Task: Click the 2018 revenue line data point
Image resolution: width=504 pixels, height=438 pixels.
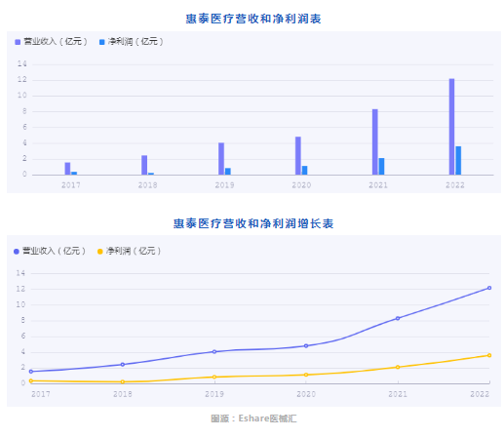Action: [x=123, y=365]
